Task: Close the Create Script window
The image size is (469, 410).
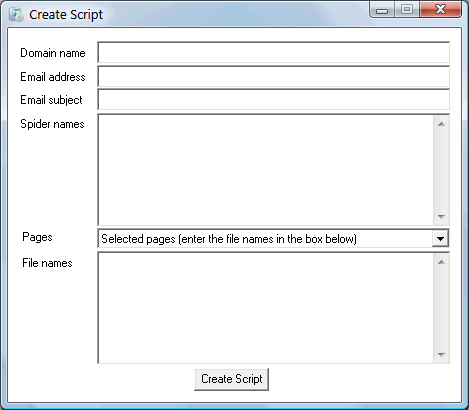Action: point(440,9)
